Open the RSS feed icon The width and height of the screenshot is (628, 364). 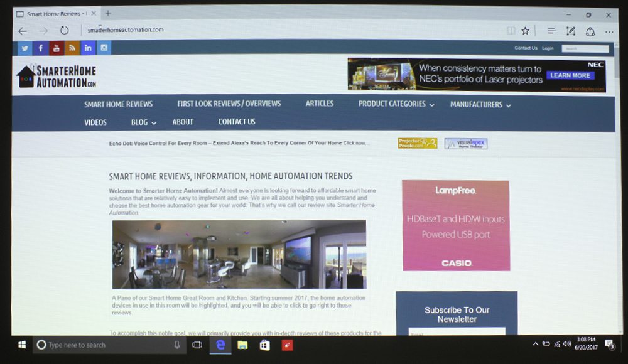click(72, 48)
